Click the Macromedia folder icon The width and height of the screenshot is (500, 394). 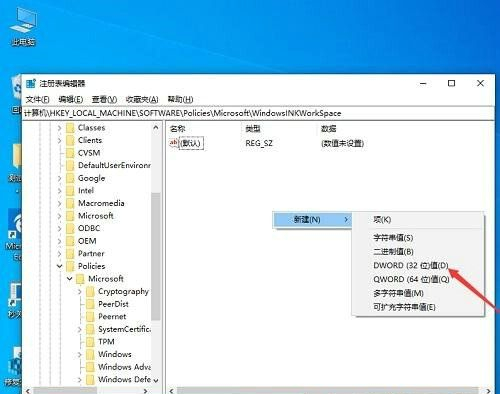70,203
